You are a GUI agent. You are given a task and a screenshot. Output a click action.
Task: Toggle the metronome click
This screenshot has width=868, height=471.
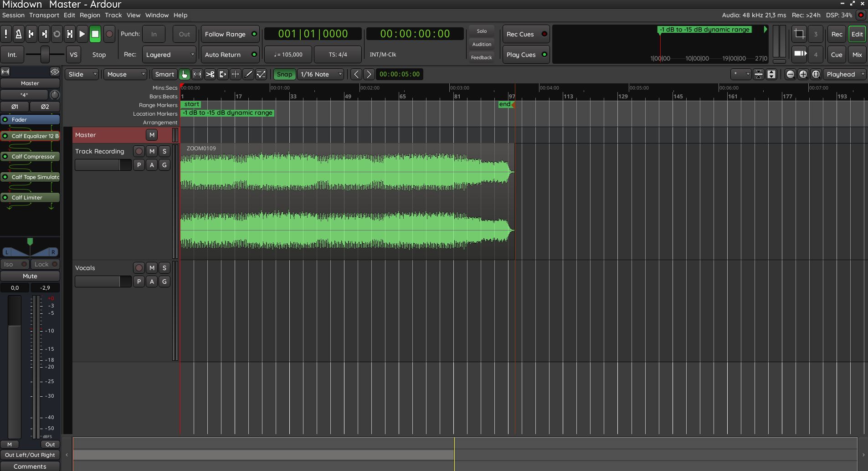tap(19, 34)
